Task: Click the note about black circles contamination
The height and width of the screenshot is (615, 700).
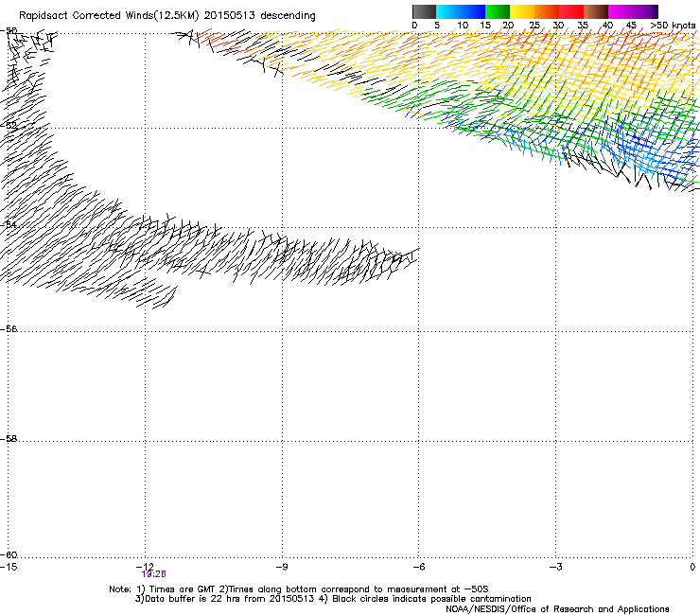Action: pyautogui.click(x=431, y=599)
